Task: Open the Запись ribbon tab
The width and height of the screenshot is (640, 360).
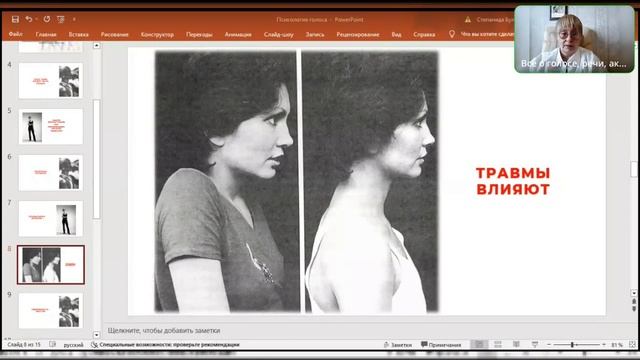Action: [315, 34]
